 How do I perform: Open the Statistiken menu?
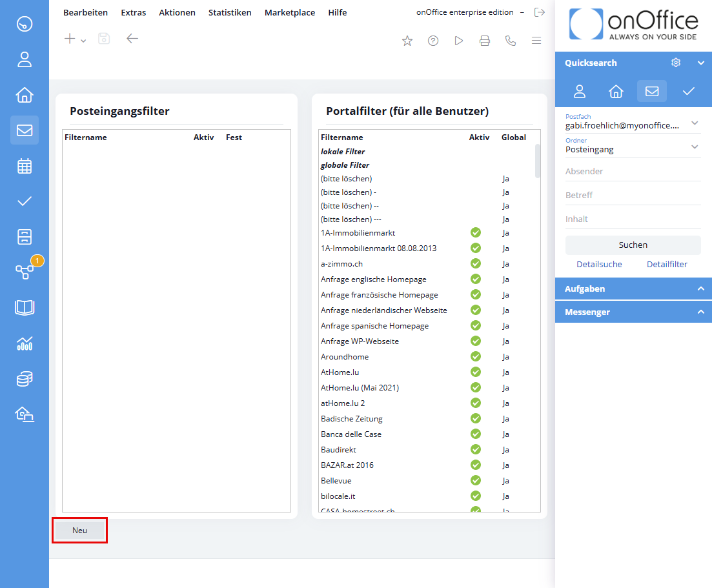pyautogui.click(x=230, y=12)
